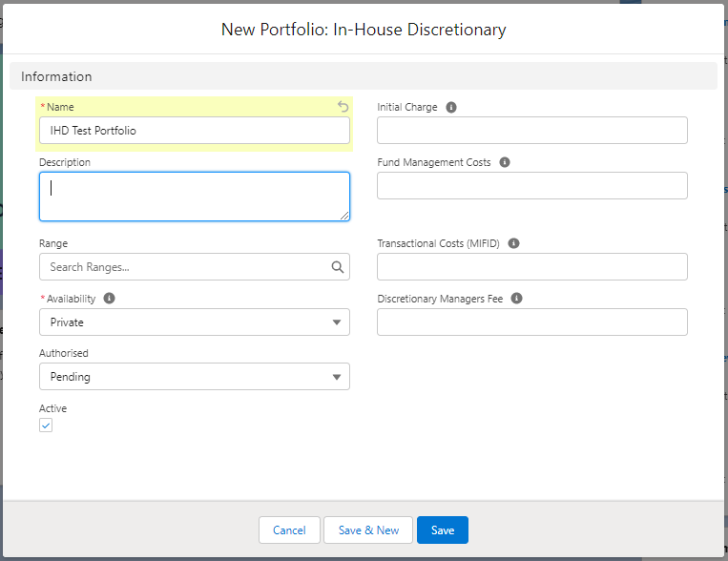Click the Transactional Costs (MIFID) input

pyautogui.click(x=532, y=267)
